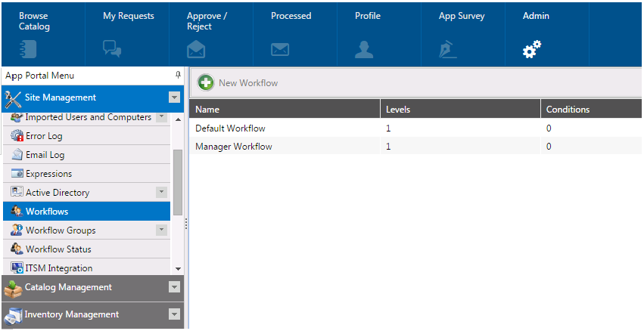
Task: Click the green plus New Workflow icon
Action: 205,82
